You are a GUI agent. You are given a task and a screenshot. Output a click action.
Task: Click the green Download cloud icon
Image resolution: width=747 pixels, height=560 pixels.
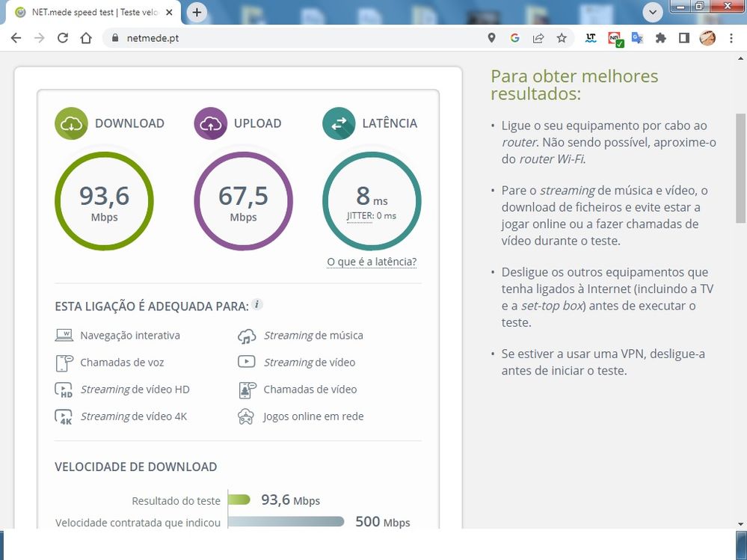(71, 123)
